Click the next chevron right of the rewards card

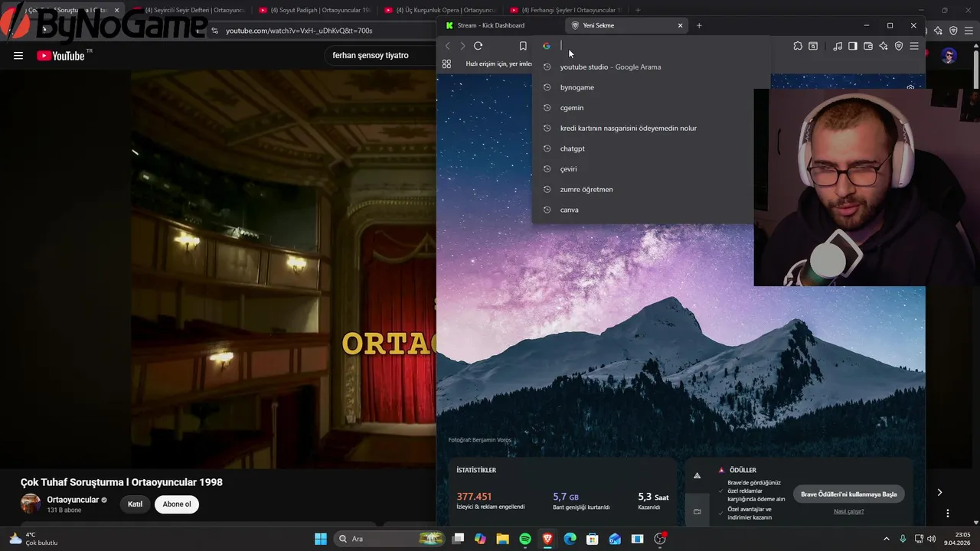[x=939, y=492]
